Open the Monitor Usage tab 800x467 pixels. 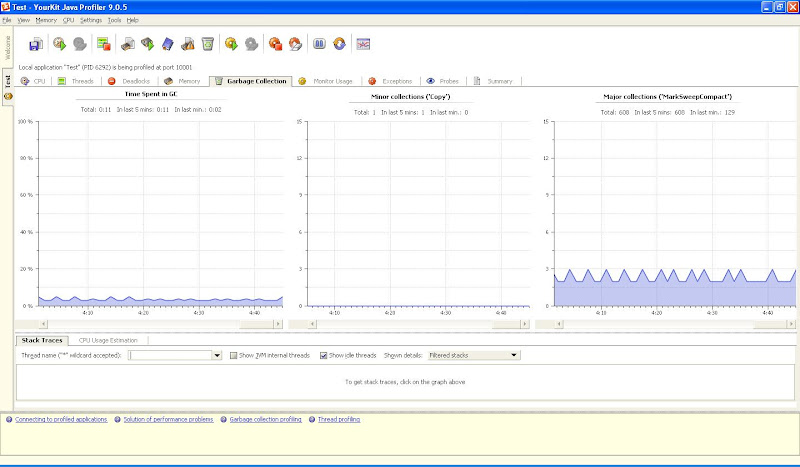tap(327, 81)
